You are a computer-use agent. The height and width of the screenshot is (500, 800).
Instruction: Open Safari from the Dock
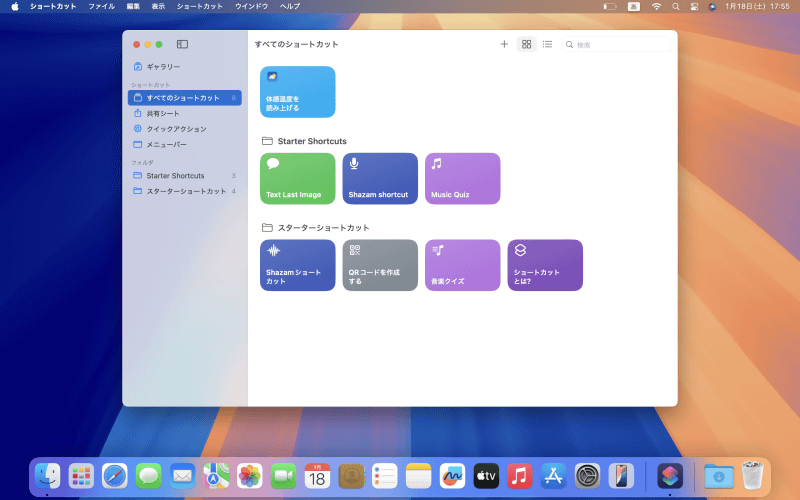(x=115, y=476)
